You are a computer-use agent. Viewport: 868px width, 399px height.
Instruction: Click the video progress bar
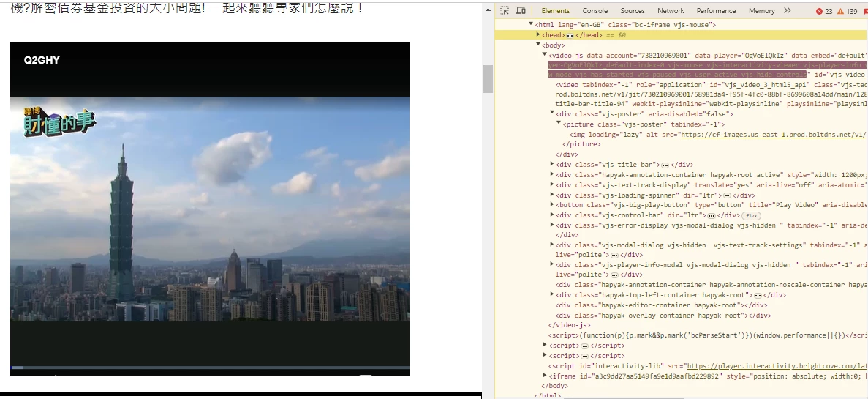click(x=210, y=368)
